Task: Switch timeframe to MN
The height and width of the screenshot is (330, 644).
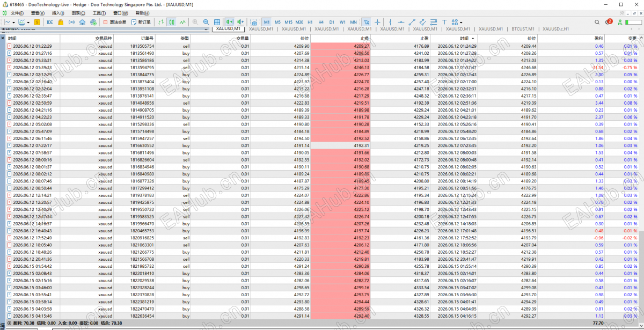Action: 353,22
